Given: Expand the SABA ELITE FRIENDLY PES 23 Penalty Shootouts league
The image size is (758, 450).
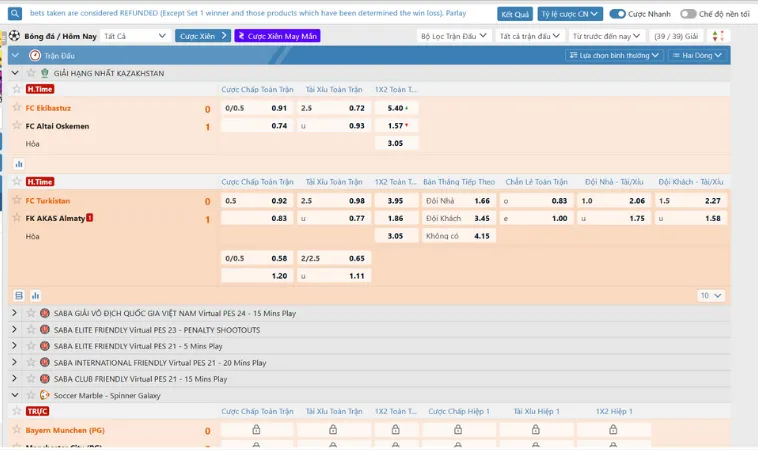Looking at the screenshot, I should tap(14, 329).
